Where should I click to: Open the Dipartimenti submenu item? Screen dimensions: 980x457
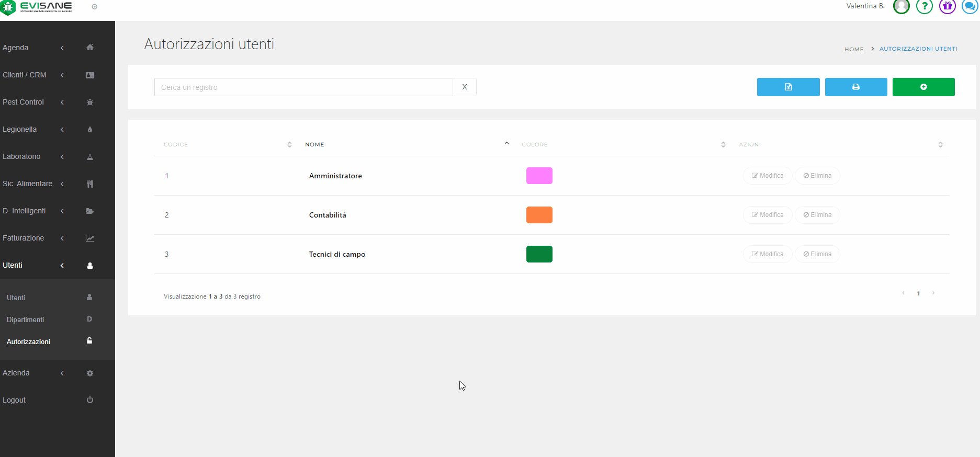click(x=26, y=319)
